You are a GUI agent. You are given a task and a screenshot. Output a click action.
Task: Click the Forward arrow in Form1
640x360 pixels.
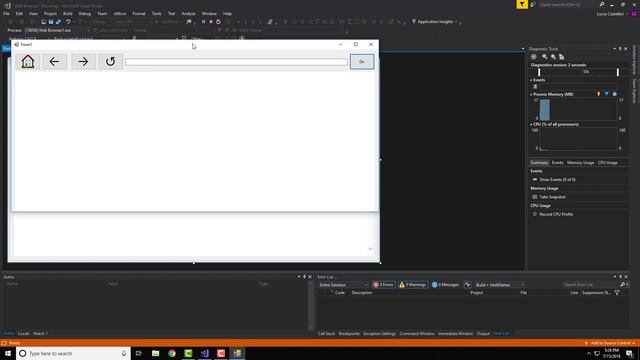click(83, 62)
